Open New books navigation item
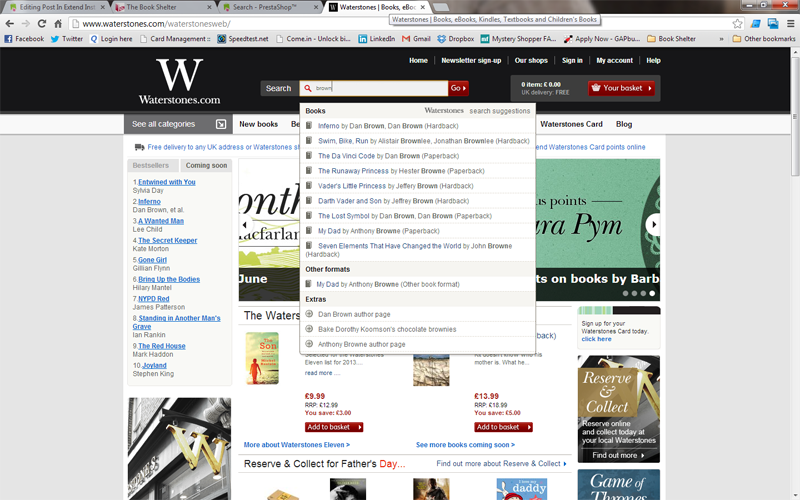The width and height of the screenshot is (800, 500). pyautogui.click(x=259, y=124)
